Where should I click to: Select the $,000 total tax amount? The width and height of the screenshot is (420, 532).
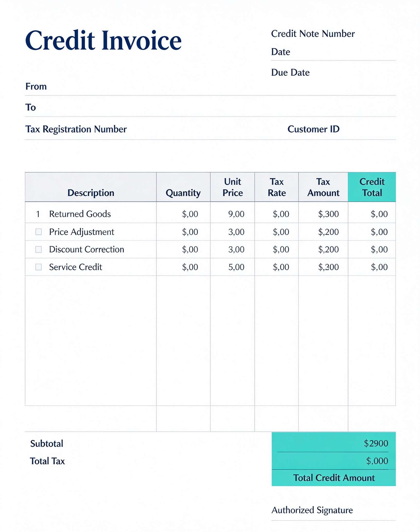[377, 461]
